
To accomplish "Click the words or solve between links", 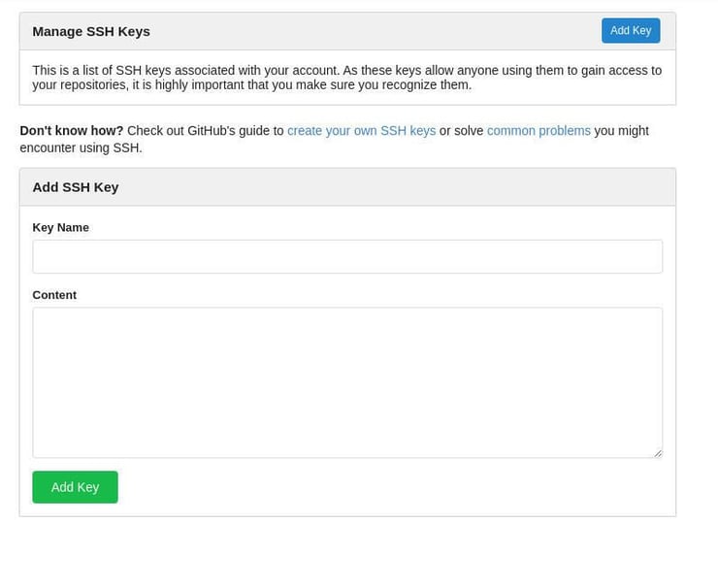I will tap(461, 131).
